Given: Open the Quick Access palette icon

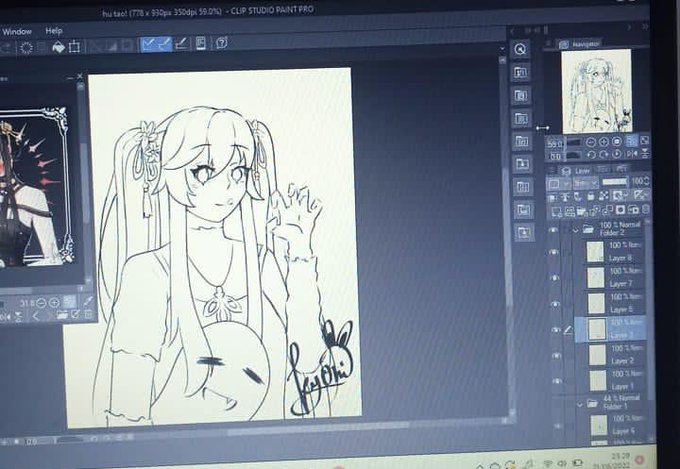Looking at the screenshot, I should pyautogui.click(x=520, y=49).
